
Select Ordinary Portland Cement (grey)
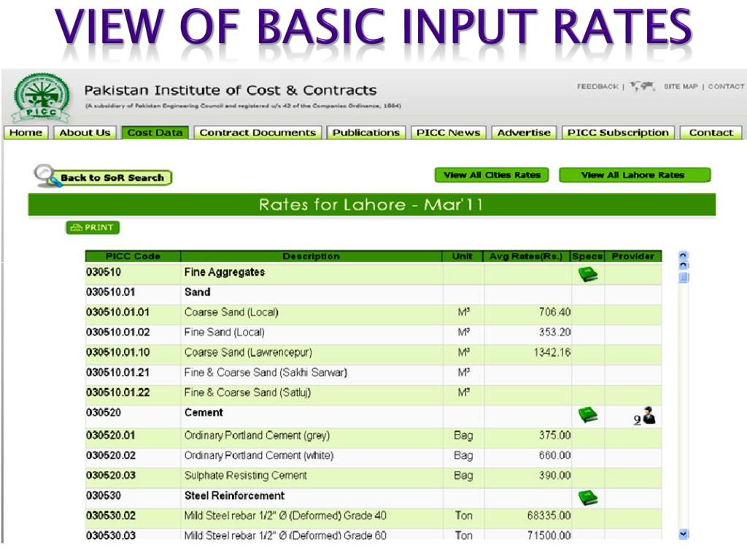point(257,435)
